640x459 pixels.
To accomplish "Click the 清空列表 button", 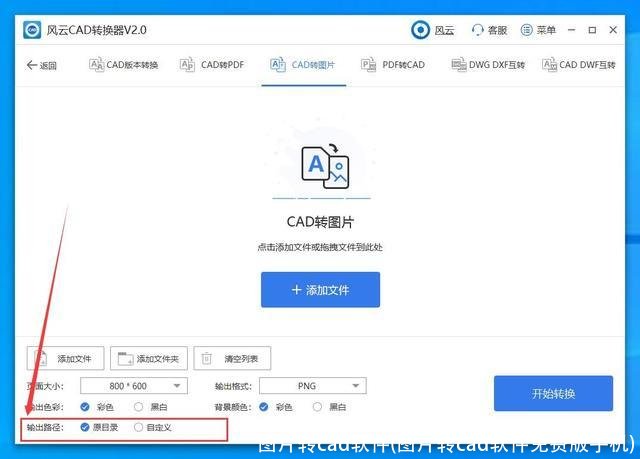I will (x=232, y=359).
